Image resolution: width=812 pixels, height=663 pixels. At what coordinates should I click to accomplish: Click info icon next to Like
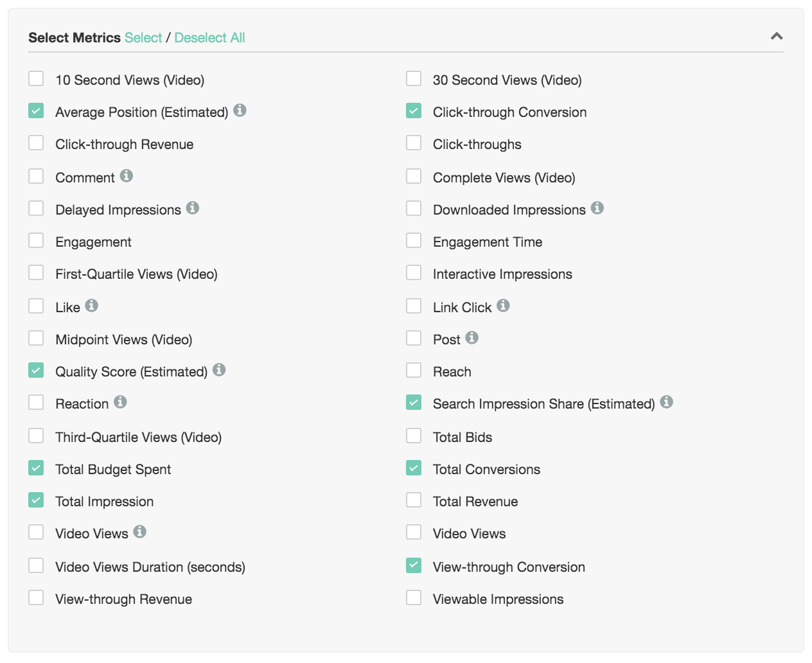tap(92, 306)
